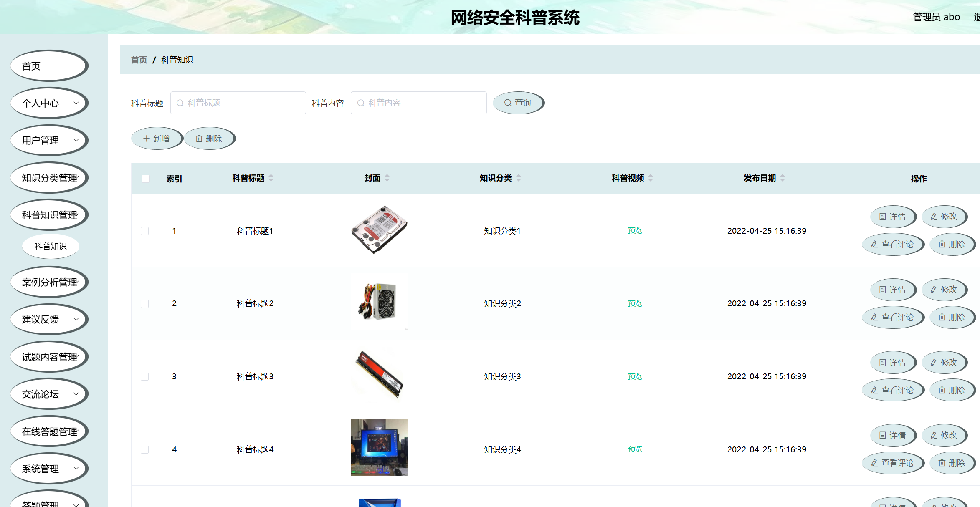Check the checkbox for row 科普标题4
This screenshot has height=507, width=980.
click(145, 449)
